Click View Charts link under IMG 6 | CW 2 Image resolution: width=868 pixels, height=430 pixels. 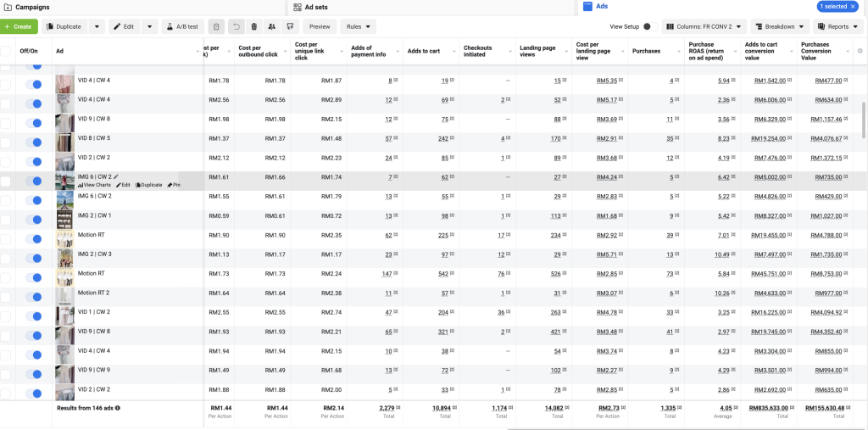[94, 185]
